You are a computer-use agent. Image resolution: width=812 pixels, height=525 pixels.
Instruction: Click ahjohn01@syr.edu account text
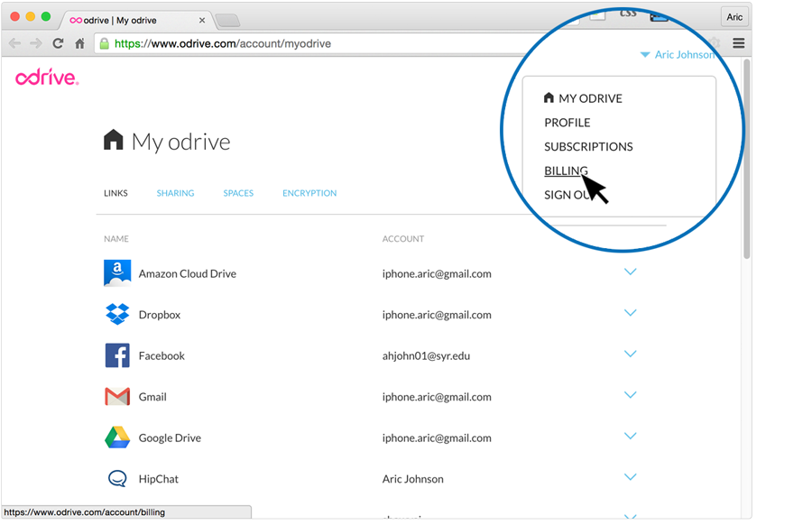(x=426, y=355)
